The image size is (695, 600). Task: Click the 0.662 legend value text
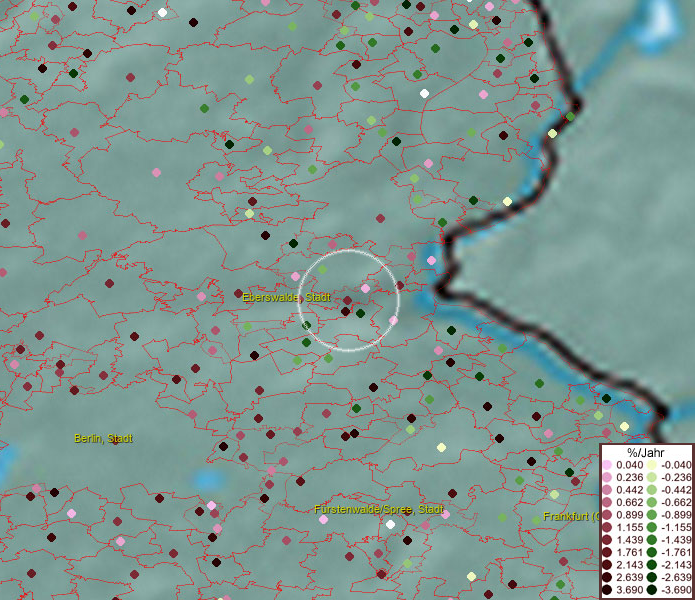point(630,503)
